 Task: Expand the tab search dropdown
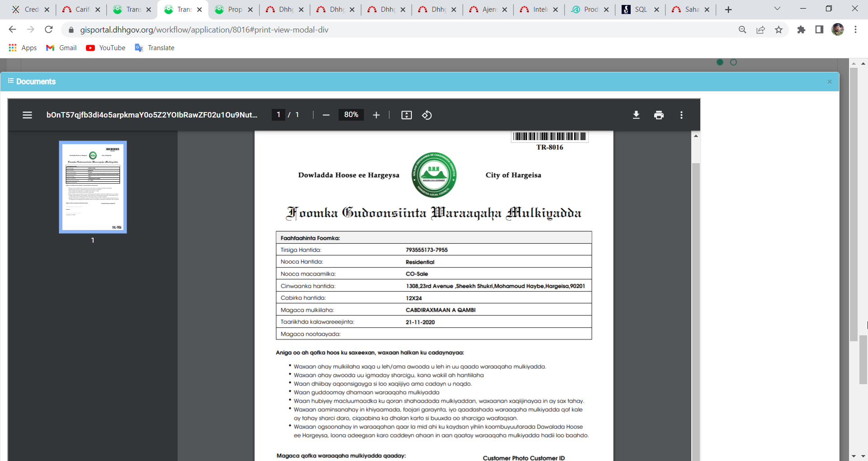[777, 9]
